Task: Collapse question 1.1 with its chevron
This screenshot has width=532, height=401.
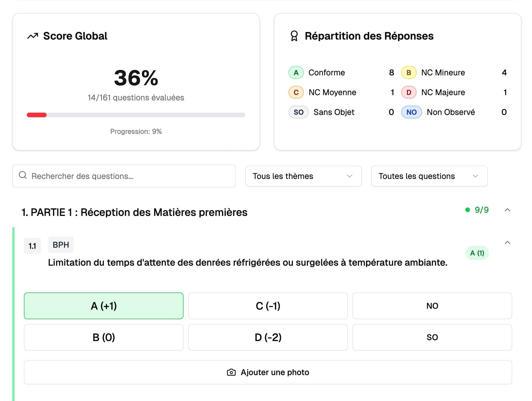Action: tap(507, 243)
